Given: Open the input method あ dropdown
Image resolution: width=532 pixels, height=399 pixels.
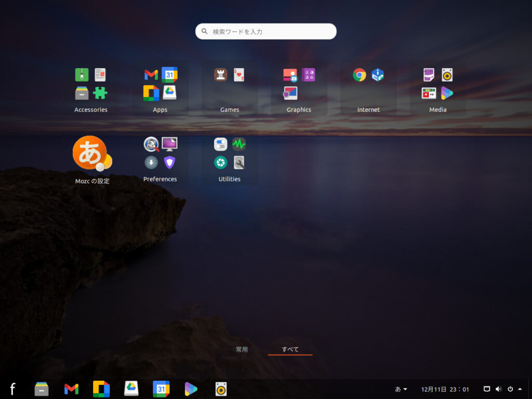Looking at the screenshot, I should (400, 388).
